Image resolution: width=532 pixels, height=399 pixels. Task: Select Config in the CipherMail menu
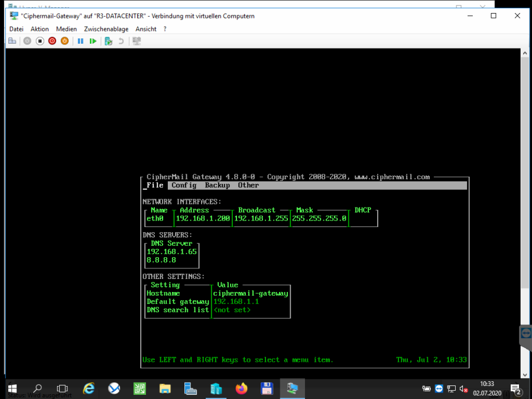pos(184,186)
